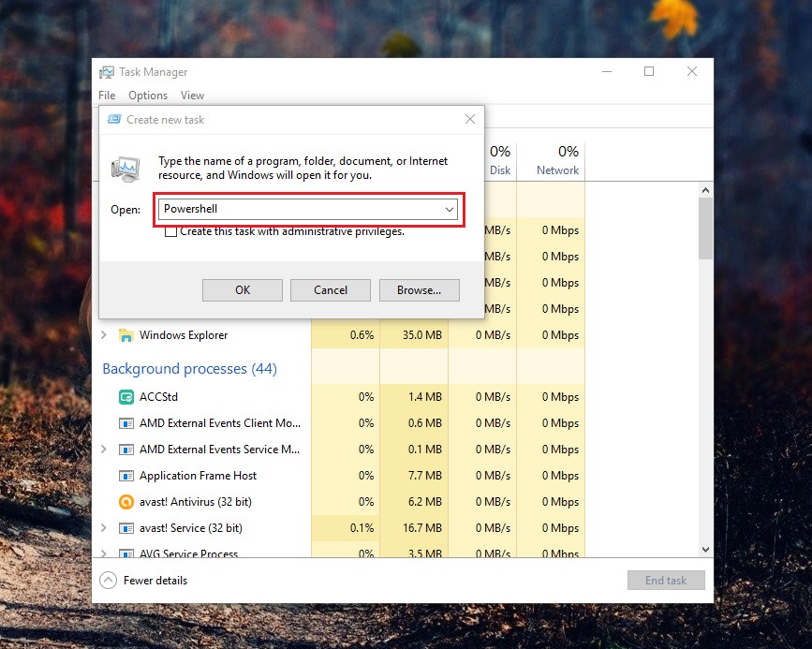This screenshot has width=812, height=649.
Task: Click the Fewer details arrow icon
Action: click(109, 581)
